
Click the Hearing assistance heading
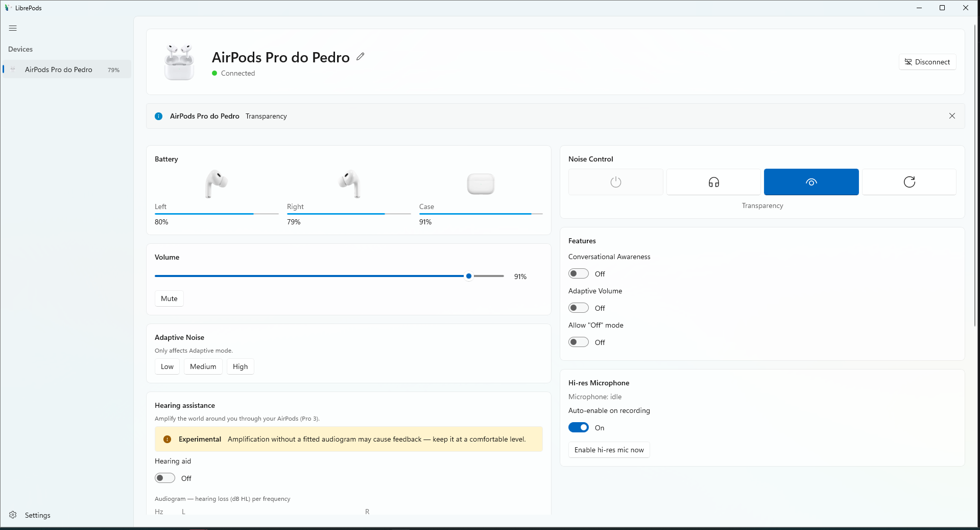coord(185,405)
